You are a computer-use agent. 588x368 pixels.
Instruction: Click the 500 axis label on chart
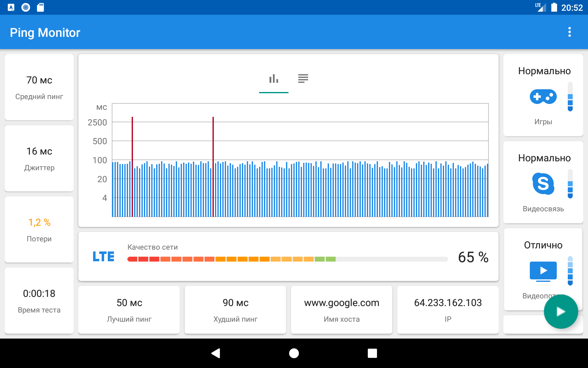[x=100, y=141]
